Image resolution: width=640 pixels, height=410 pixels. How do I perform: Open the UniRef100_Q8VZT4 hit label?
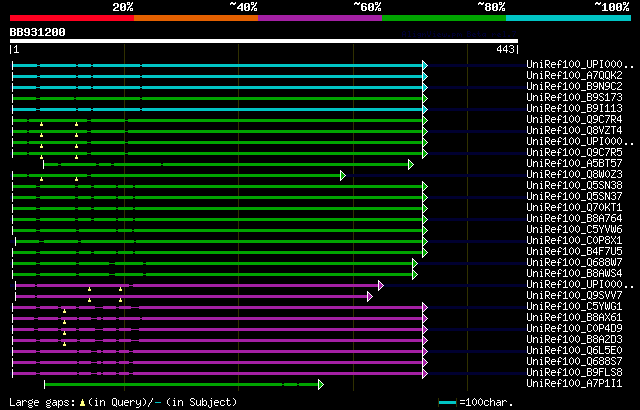click(x=574, y=131)
